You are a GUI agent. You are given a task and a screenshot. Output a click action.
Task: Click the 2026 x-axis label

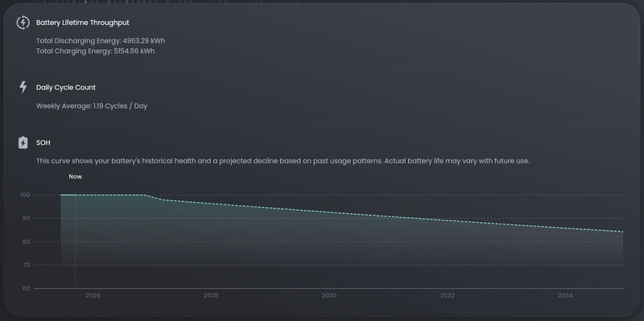click(x=93, y=295)
